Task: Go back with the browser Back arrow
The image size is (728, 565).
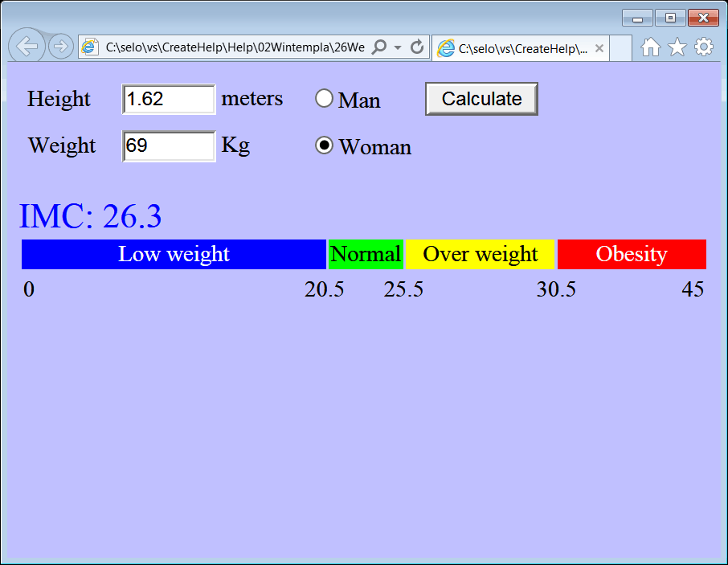Action: 27,46
